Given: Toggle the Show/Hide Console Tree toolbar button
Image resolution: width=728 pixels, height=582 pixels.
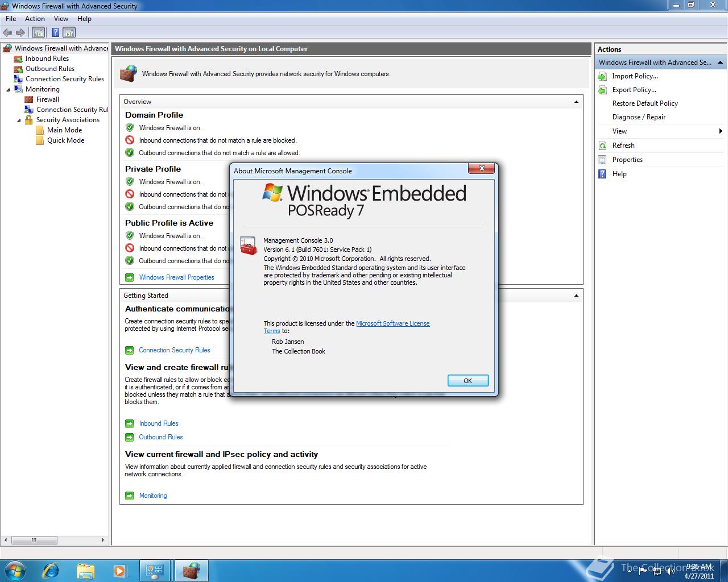Looking at the screenshot, I should (38, 32).
